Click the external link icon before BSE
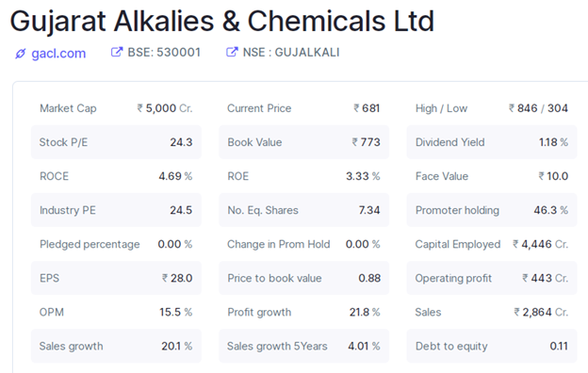The image size is (588, 373). point(117,52)
